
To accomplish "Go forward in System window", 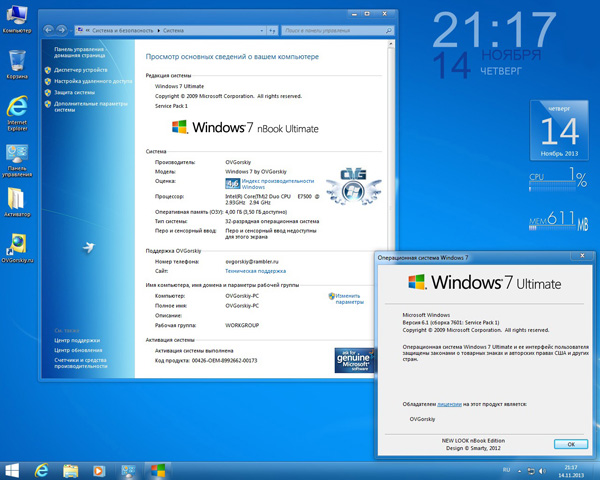I will 61,30.
